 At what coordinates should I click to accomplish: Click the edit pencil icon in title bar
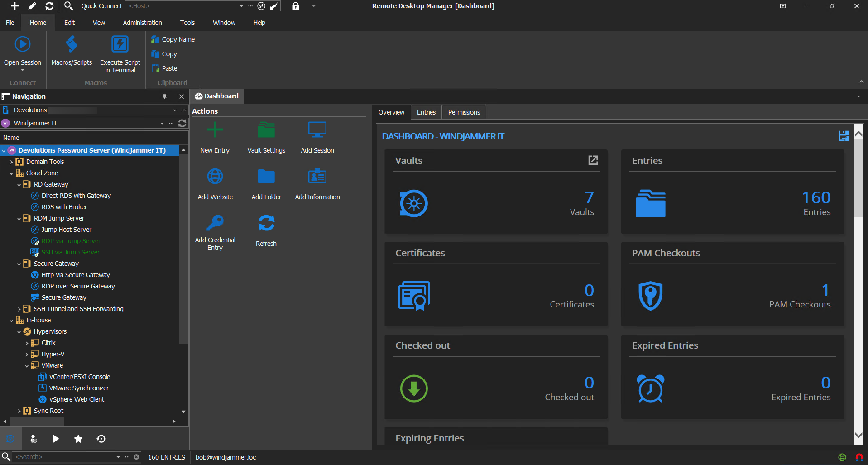coord(32,6)
